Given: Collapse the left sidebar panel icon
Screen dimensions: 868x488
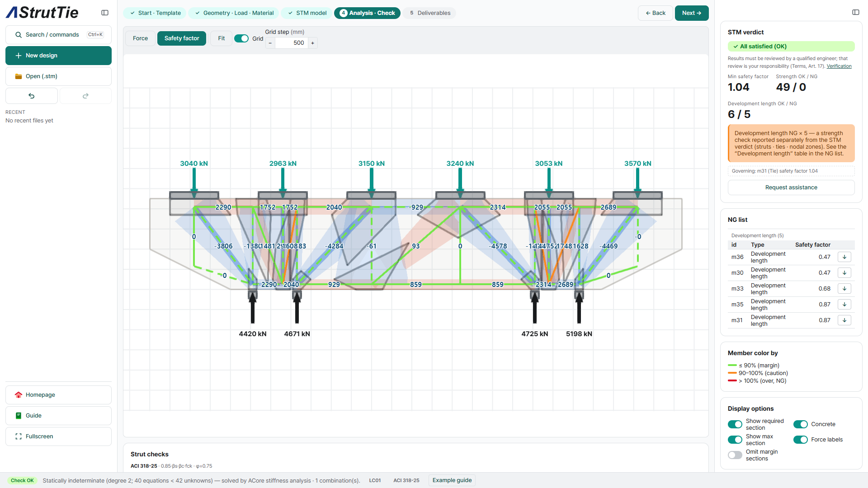Looking at the screenshot, I should tap(105, 13).
